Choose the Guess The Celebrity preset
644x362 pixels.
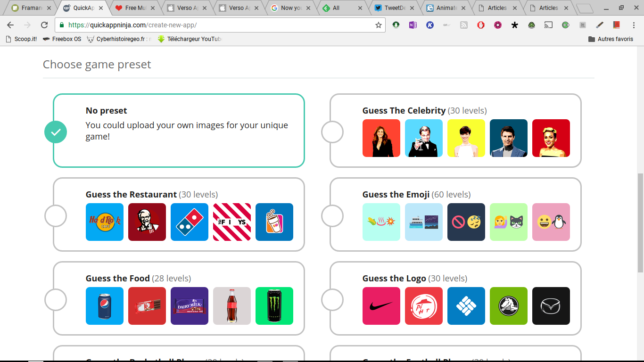[x=332, y=132]
